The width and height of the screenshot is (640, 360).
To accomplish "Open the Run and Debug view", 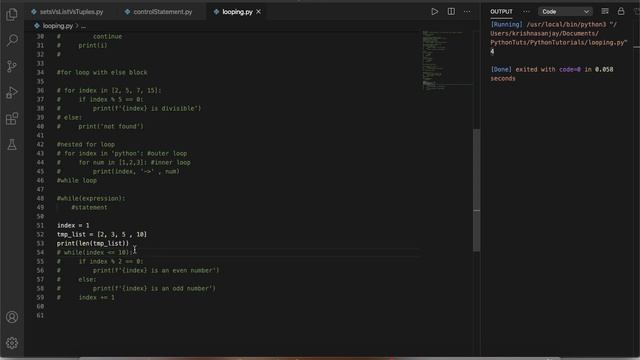I will point(12,93).
